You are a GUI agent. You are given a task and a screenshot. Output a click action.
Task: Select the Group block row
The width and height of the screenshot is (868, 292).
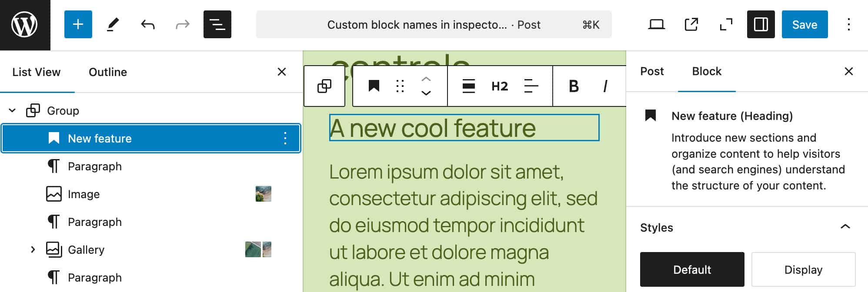click(x=151, y=110)
